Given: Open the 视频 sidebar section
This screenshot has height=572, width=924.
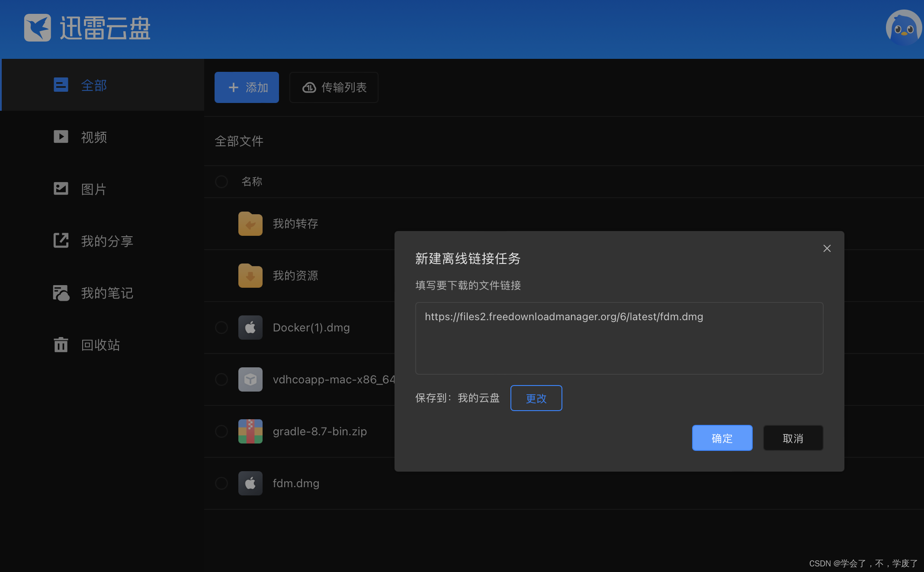Looking at the screenshot, I should pyautogui.click(x=93, y=137).
